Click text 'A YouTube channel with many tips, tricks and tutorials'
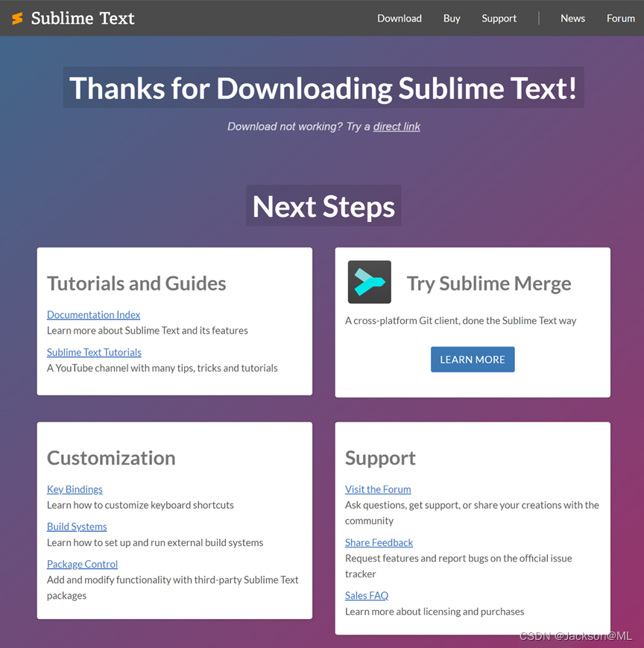644x648 pixels. coord(162,368)
